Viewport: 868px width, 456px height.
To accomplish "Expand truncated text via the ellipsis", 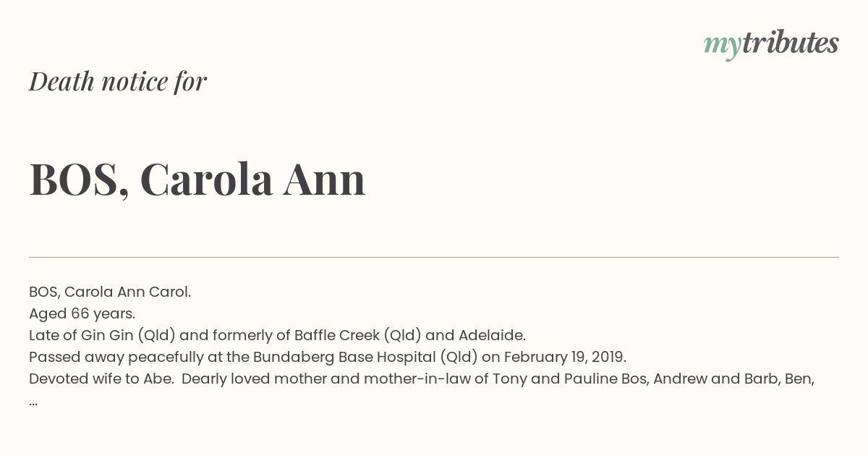I will [33, 402].
